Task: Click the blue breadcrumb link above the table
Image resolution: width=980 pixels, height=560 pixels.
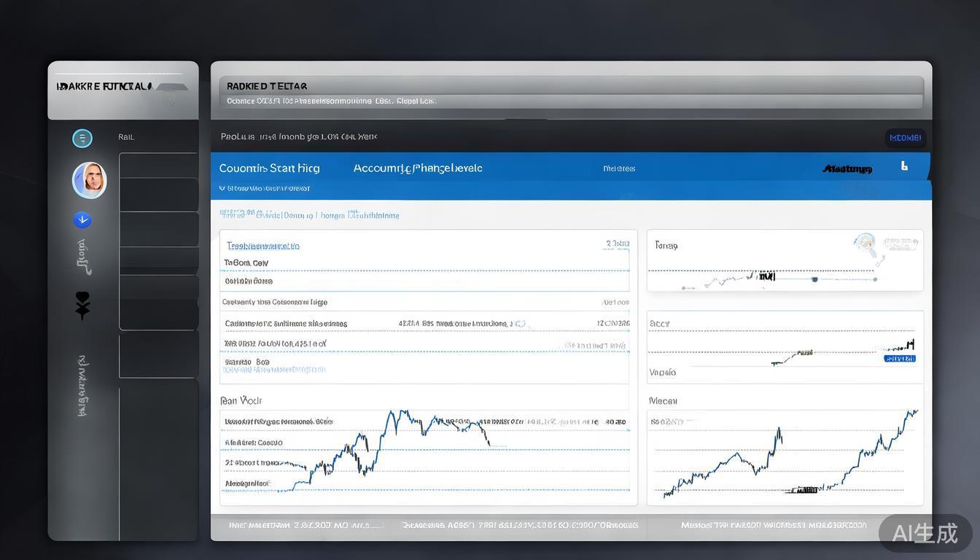Action: pyautogui.click(x=309, y=215)
